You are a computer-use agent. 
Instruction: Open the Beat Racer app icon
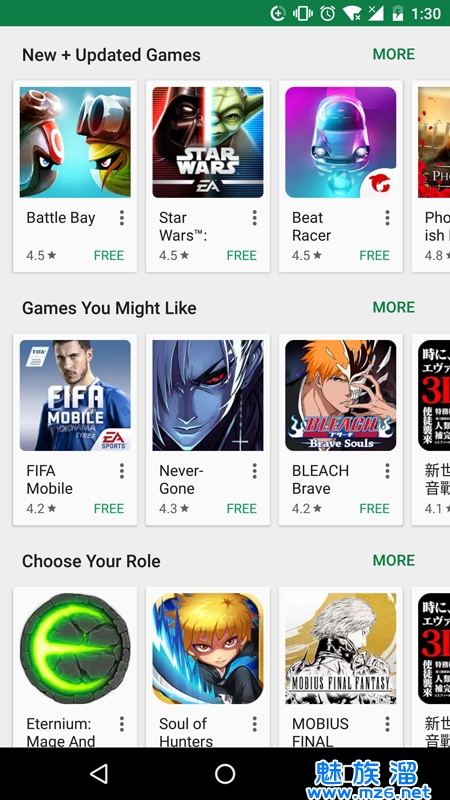coord(340,142)
